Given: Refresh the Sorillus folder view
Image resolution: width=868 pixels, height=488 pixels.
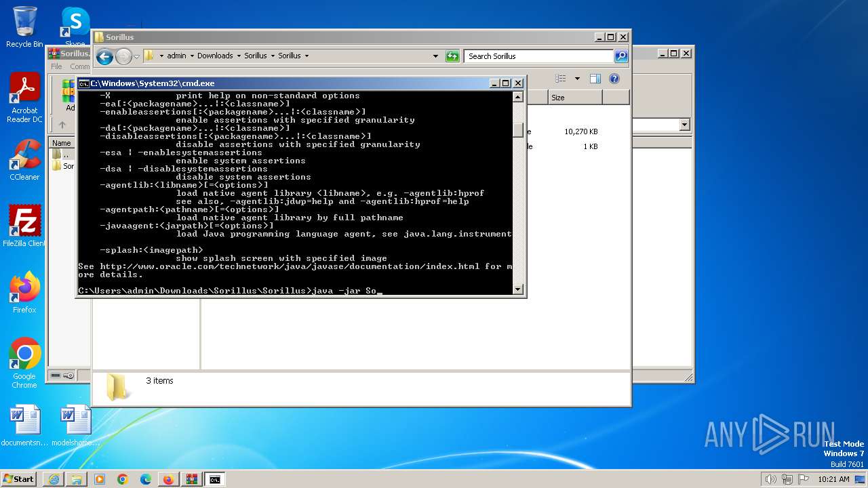Looking at the screenshot, I should coord(452,56).
